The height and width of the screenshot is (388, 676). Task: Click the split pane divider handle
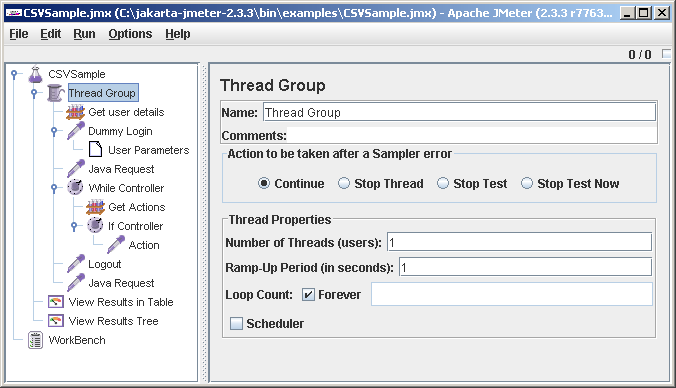(x=204, y=223)
